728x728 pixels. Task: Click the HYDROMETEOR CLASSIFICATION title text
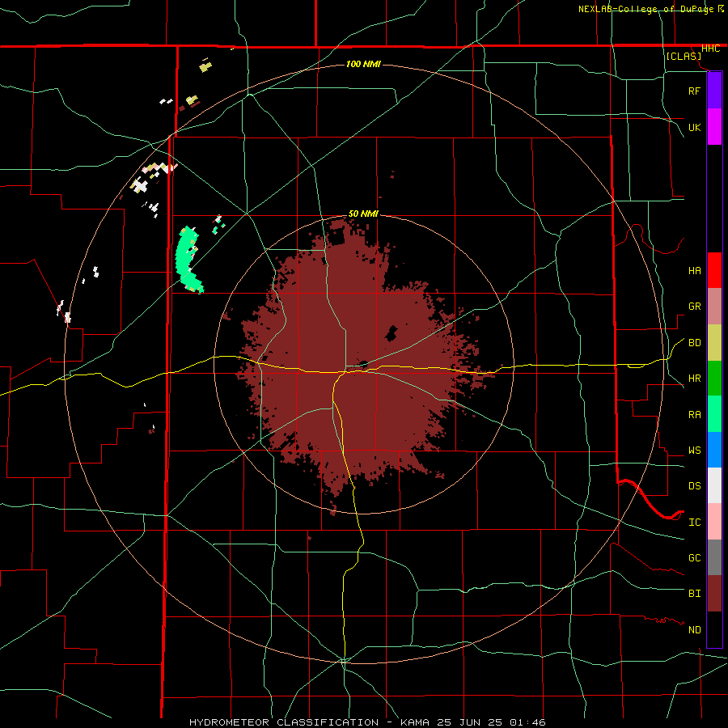[x=284, y=722]
